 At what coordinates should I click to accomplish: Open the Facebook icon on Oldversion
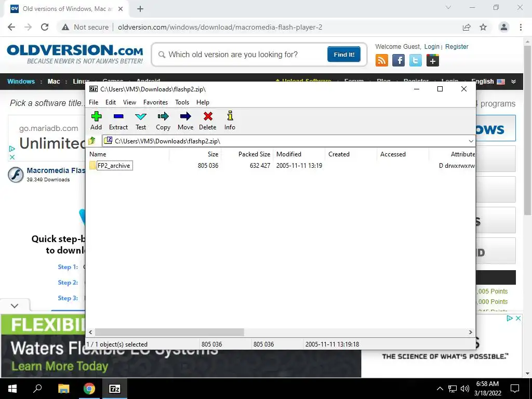tap(398, 60)
